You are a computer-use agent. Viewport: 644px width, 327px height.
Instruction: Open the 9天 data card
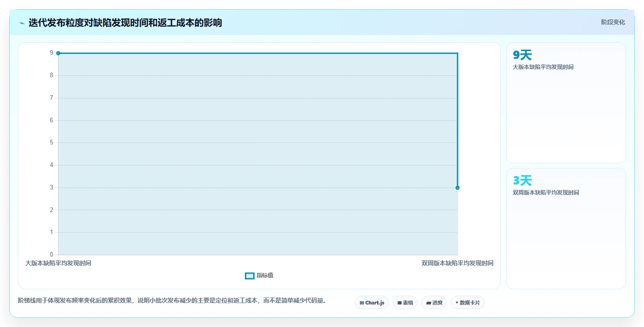point(566,103)
